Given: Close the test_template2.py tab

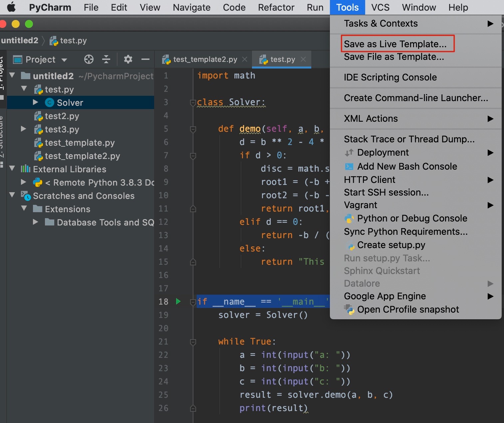Looking at the screenshot, I should point(245,59).
